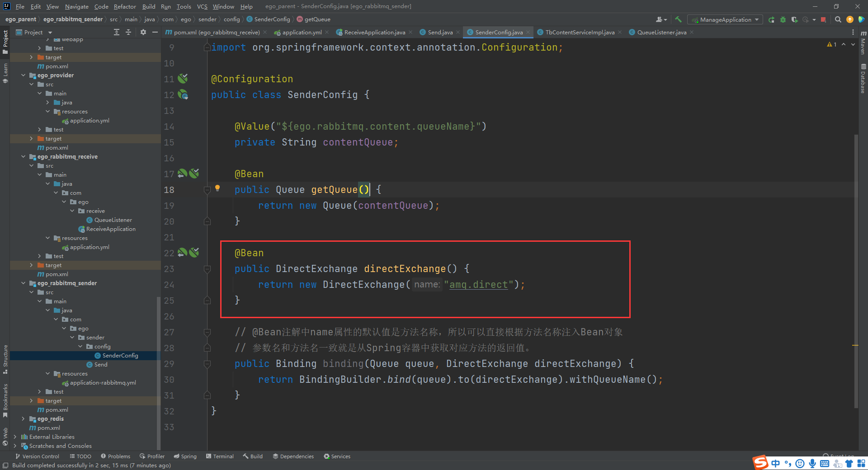
Task: Open the VCS menu
Action: (x=202, y=6)
